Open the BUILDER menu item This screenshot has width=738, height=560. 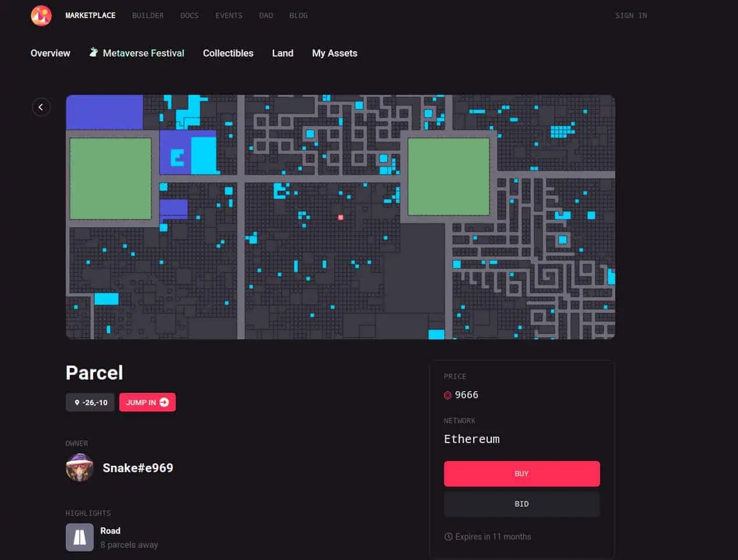tap(148, 16)
